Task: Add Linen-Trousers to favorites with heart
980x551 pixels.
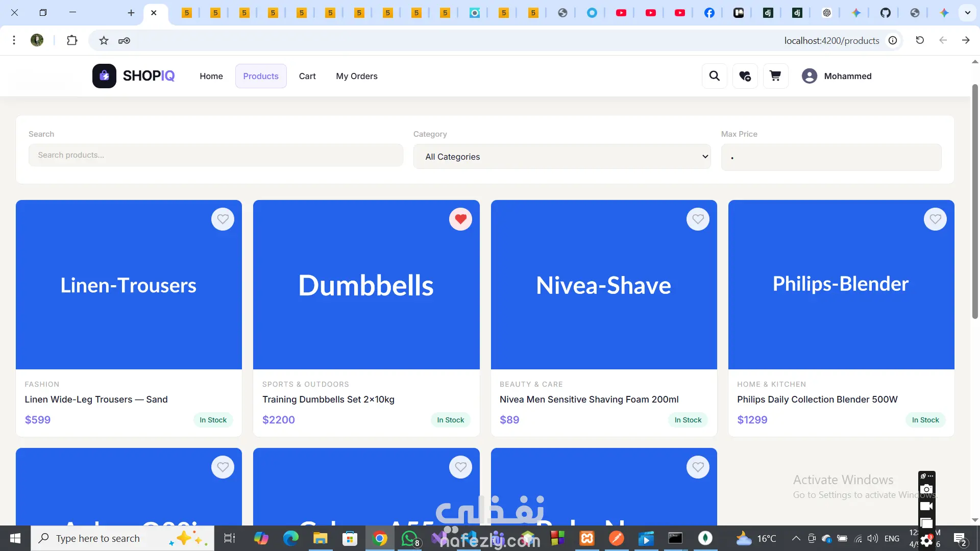Action: [x=223, y=219]
